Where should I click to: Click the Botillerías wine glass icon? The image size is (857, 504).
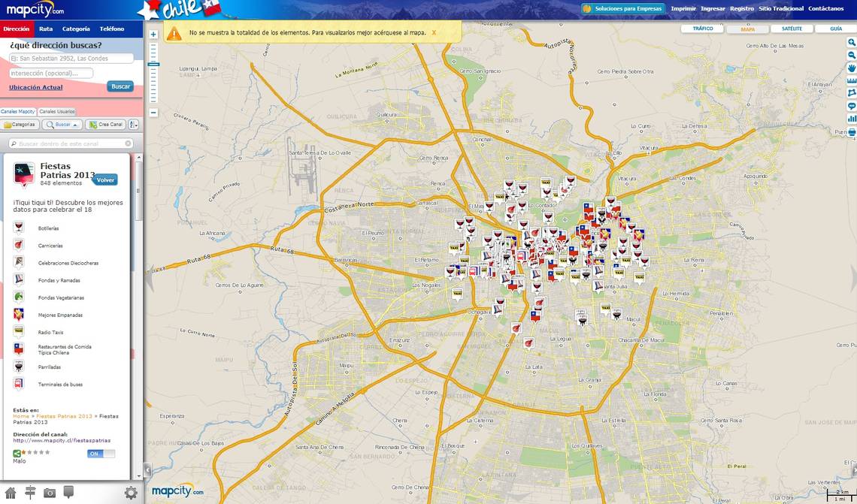tap(19, 228)
